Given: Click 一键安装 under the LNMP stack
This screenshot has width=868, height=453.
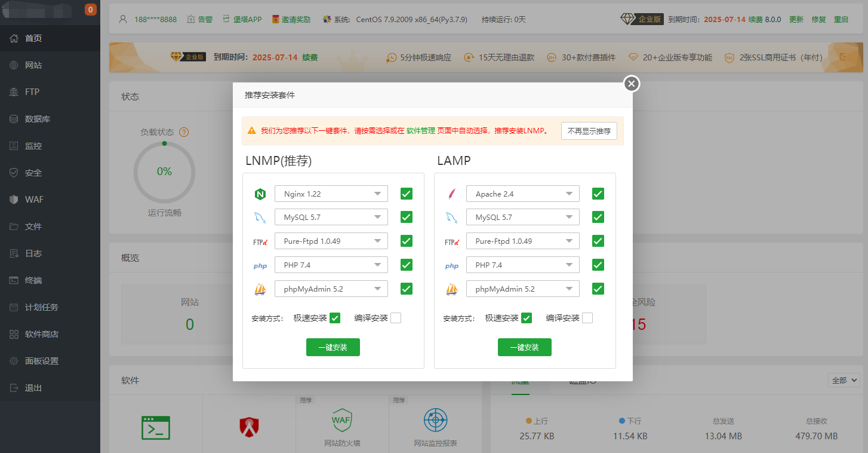Looking at the screenshot, I should pos(333,347).
